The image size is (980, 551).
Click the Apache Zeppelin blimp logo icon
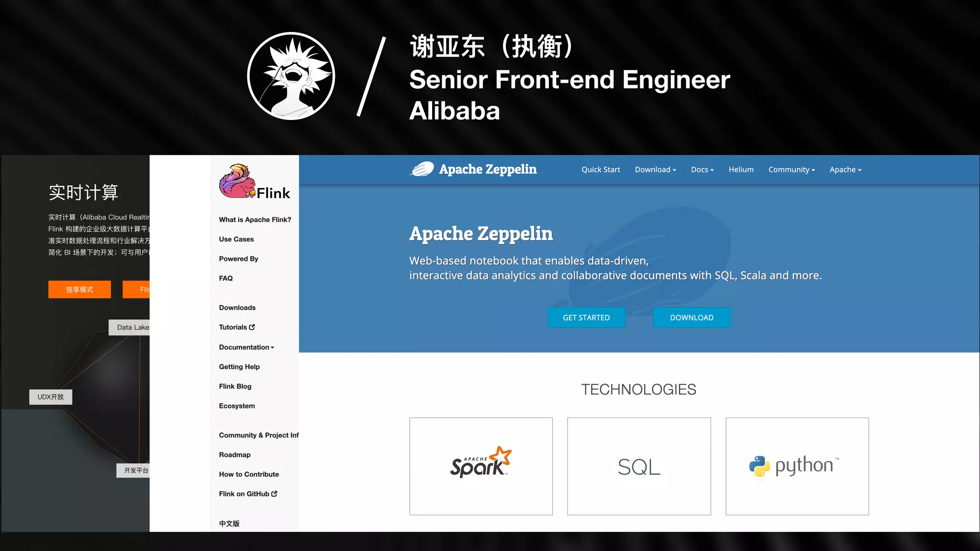(422, 169)
